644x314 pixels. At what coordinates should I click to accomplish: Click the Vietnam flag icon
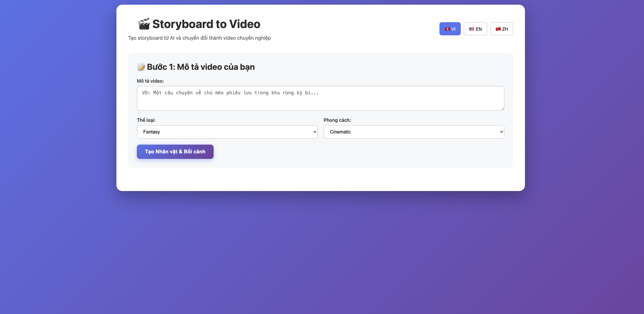coord(447,29)
